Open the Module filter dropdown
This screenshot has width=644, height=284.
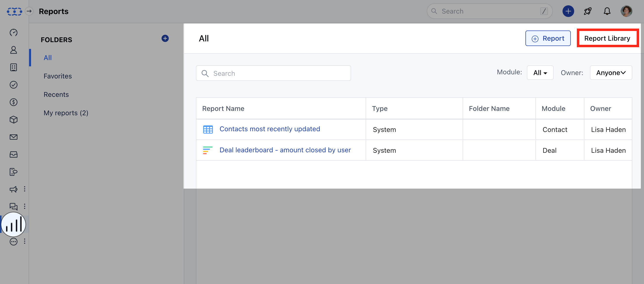coord(540,73)
